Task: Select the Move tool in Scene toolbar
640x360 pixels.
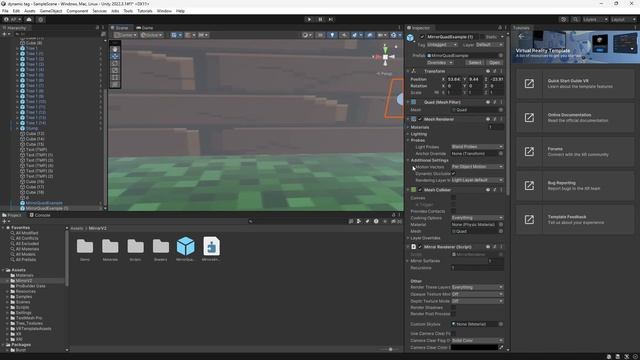Action: click(x=115, y=56)
